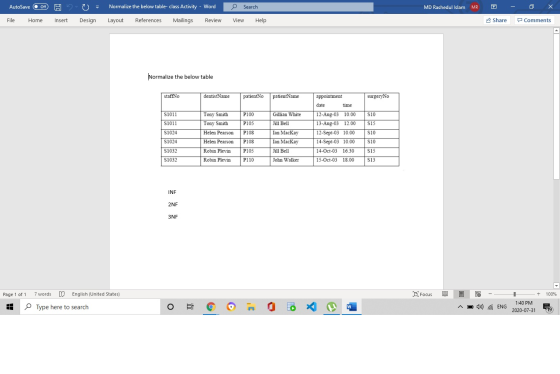
Task: Click the vertical scrollbar thumb
Action: (556, 106)
